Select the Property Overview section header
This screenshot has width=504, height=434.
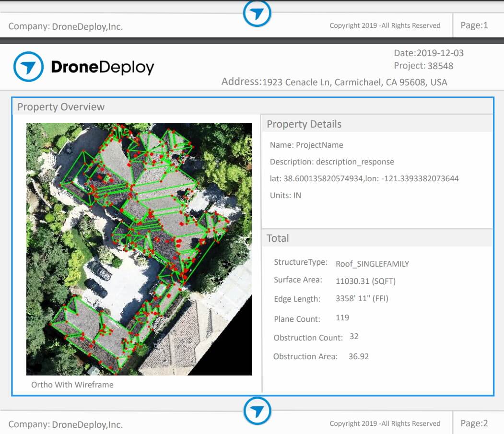pyautogui.click(x=61, y=107)
